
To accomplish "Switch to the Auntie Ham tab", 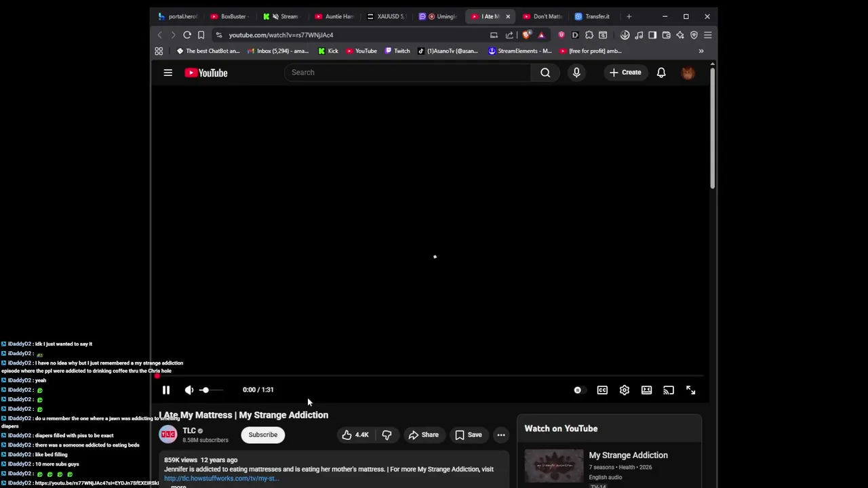I will tap(335, 16).
